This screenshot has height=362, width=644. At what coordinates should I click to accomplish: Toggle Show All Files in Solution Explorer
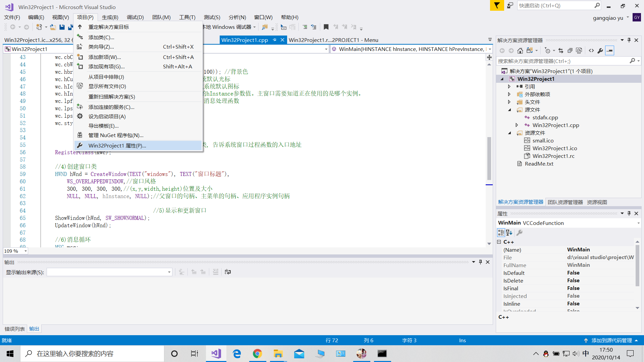pyautogui.click(x=579, y=51)
